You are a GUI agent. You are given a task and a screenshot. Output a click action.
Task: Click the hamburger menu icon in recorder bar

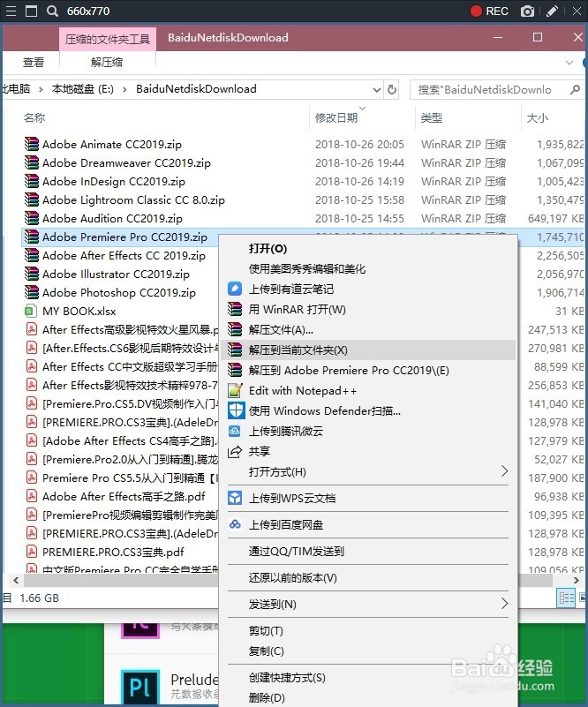point(11,11)
